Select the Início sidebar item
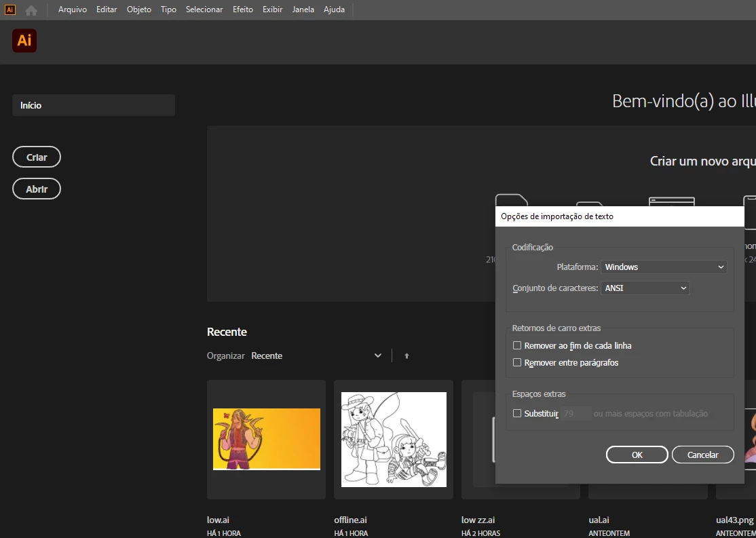This screenshot has width=756, height=538. coord(94,105)
